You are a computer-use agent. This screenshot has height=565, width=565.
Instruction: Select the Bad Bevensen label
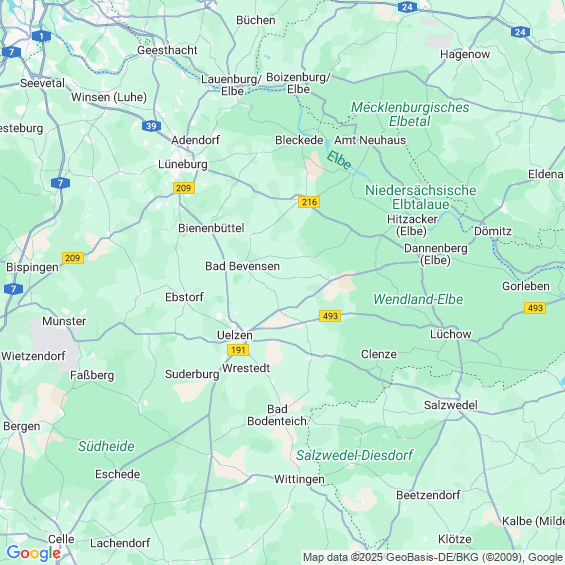(243, 266)
